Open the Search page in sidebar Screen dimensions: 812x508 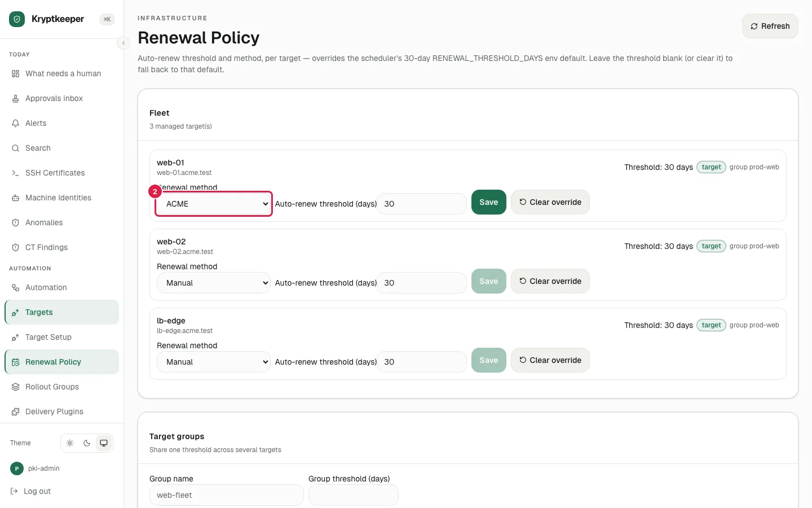(61, 148)
